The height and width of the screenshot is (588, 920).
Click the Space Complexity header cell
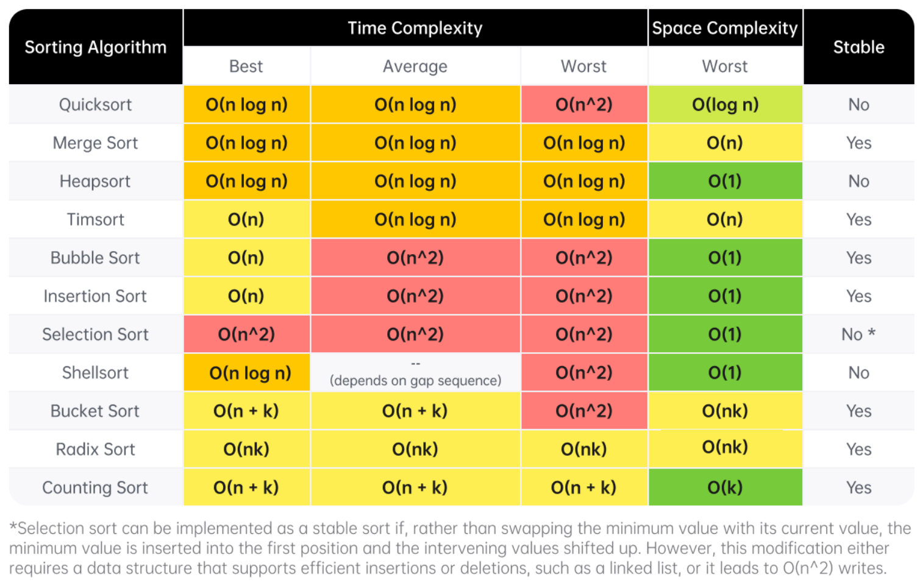coord(724,28)
